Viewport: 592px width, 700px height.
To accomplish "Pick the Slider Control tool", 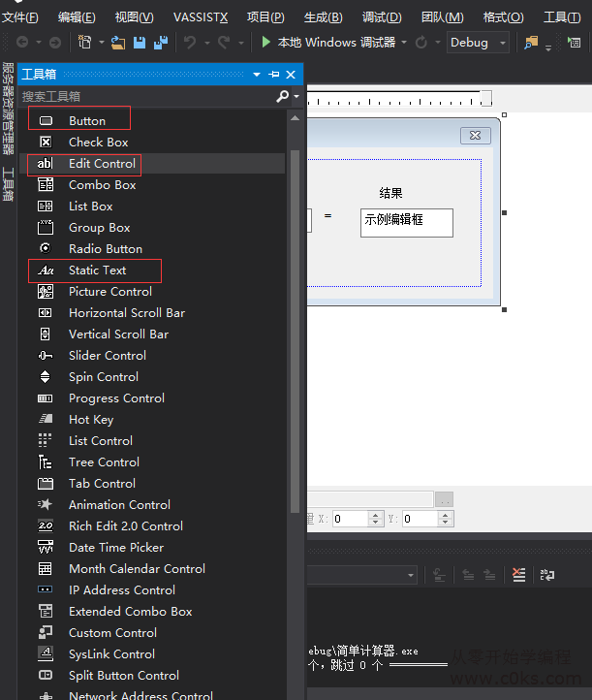I will (x=107, y=356).
